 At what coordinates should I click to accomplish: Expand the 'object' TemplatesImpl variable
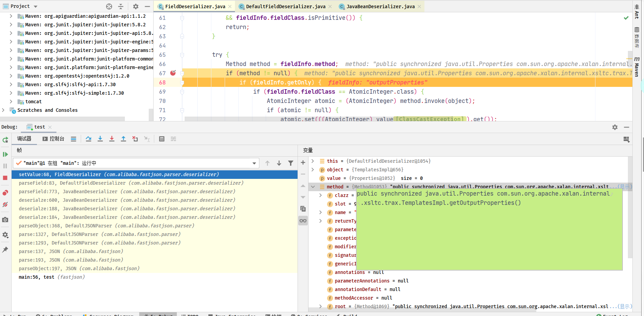point(313,169)
